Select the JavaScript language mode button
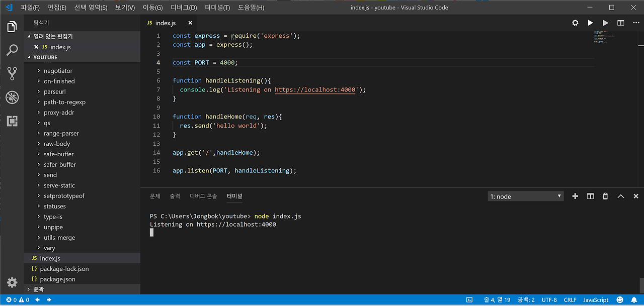The height and width of the screenshot is (306, 644). (x=596, y=300)
